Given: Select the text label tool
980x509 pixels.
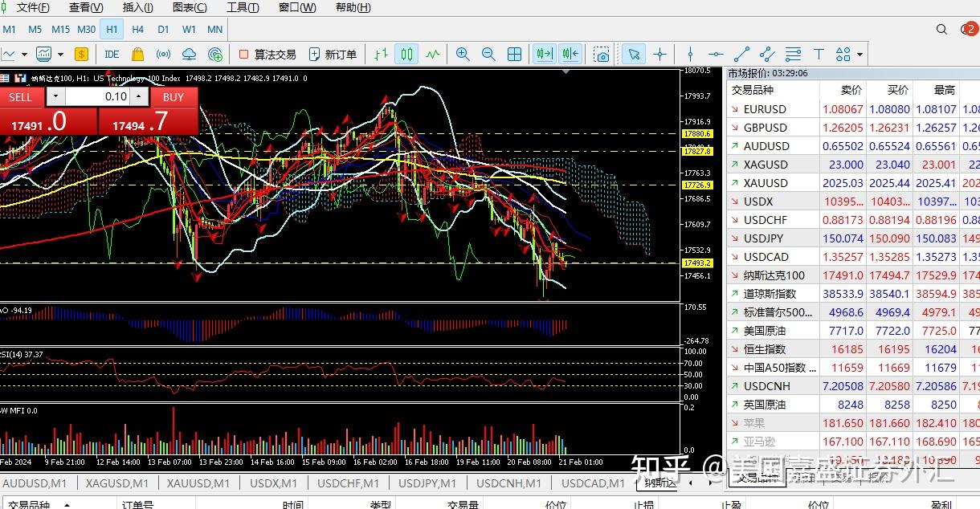Looking at the screenshot, I should [x=819, y=55].
